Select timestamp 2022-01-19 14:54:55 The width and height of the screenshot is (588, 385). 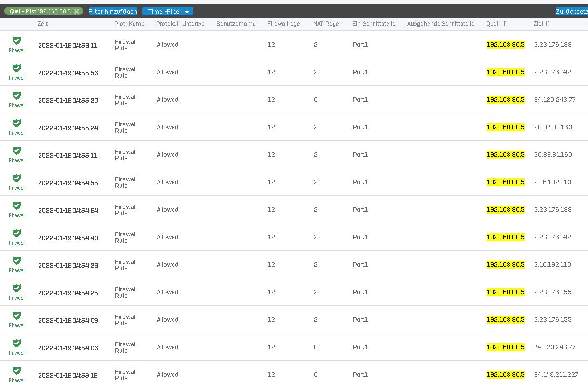tap(68, 183)
